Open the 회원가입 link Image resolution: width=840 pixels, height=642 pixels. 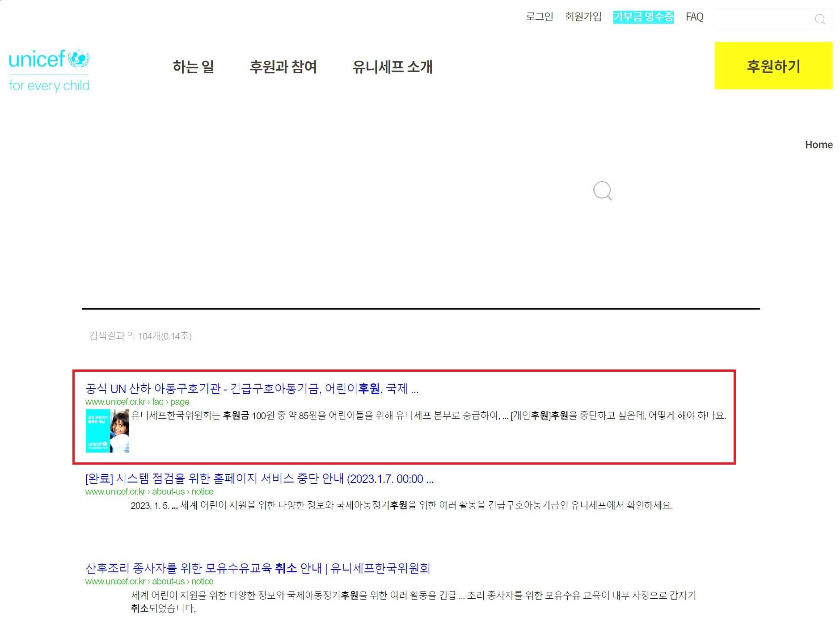click(583, 17)
